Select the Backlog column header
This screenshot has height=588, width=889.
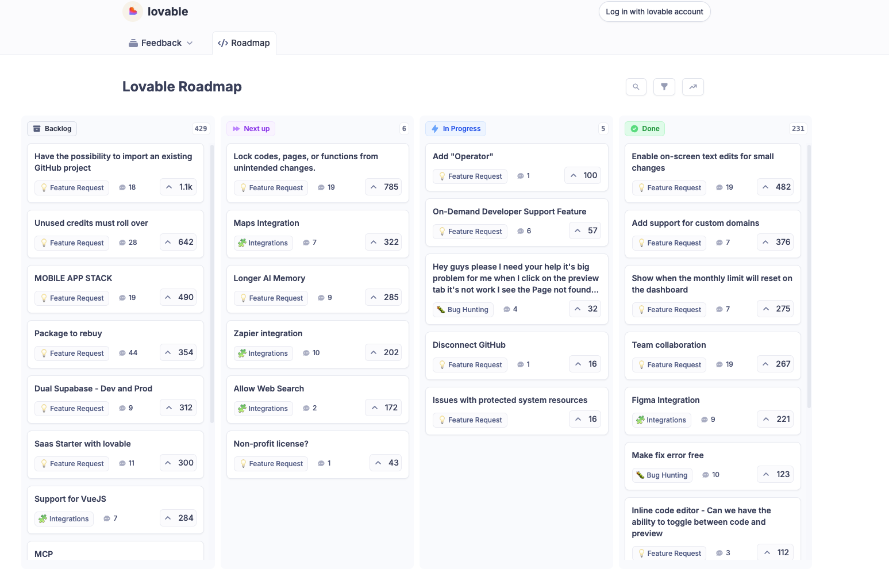[52, 129]
